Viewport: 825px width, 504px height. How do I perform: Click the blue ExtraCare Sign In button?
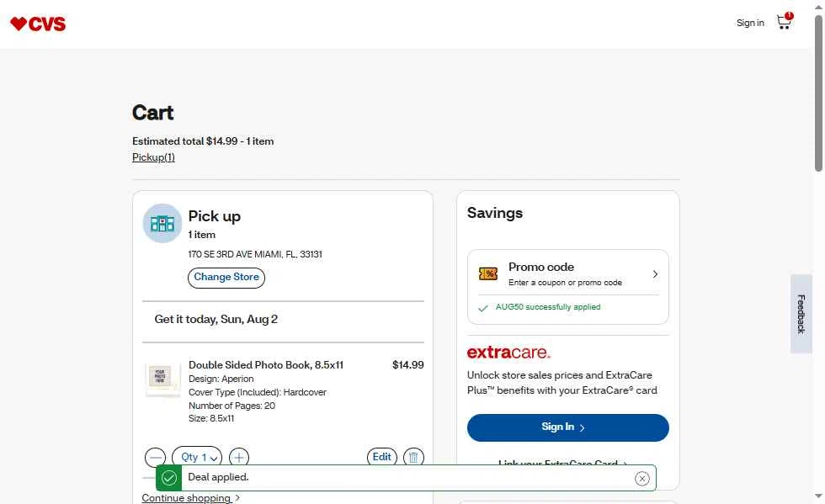[x=567, y=427]
